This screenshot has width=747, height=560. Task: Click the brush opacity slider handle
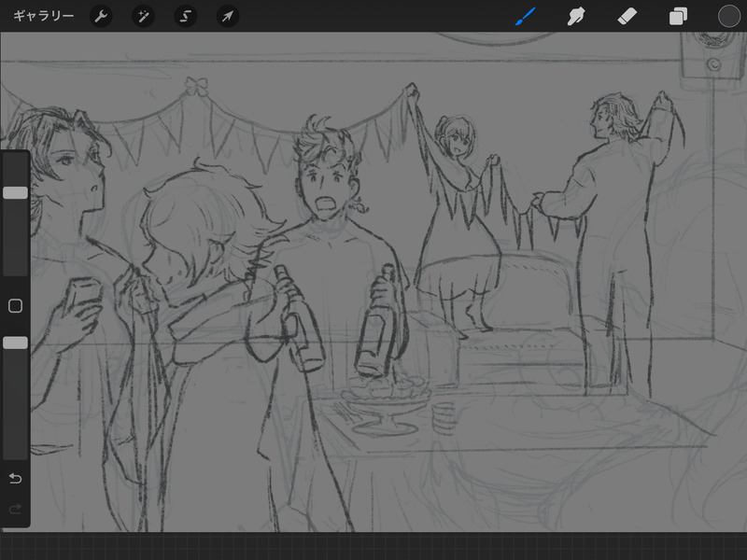15,343
